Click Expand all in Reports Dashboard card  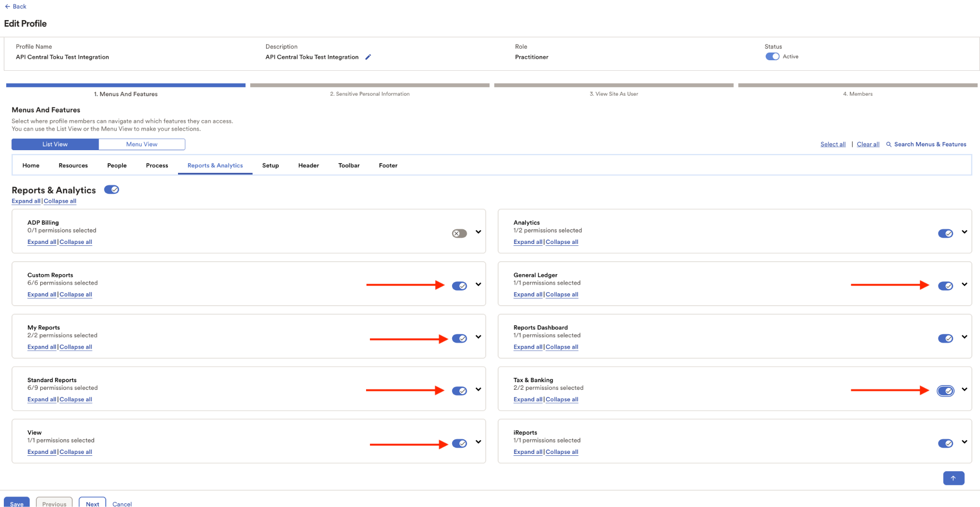click(528, 347)
